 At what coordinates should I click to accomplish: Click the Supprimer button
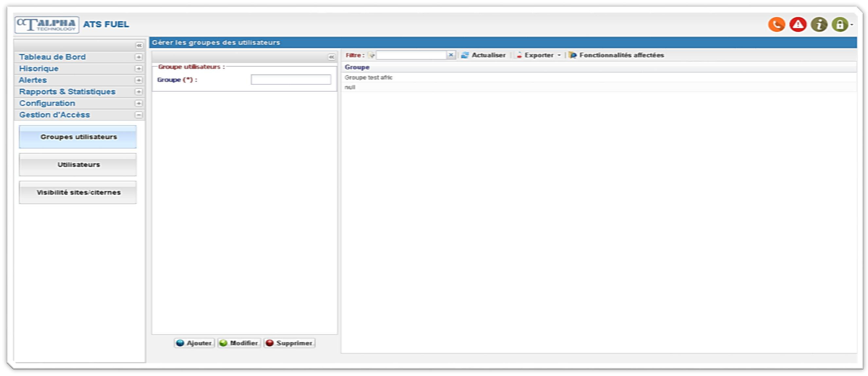[x=290, y=343]
